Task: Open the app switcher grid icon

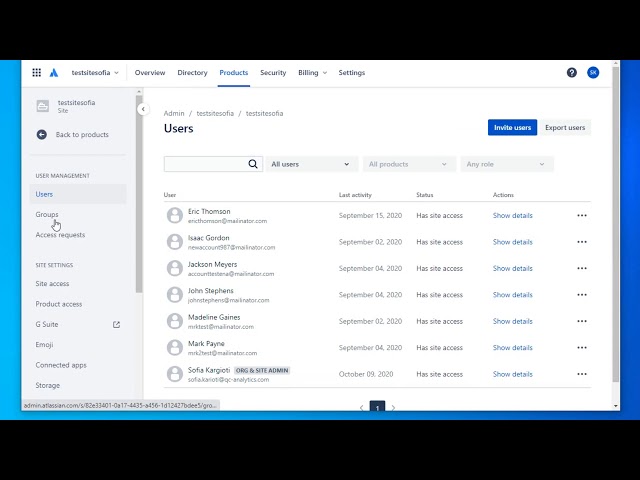Action: [36, 73]
